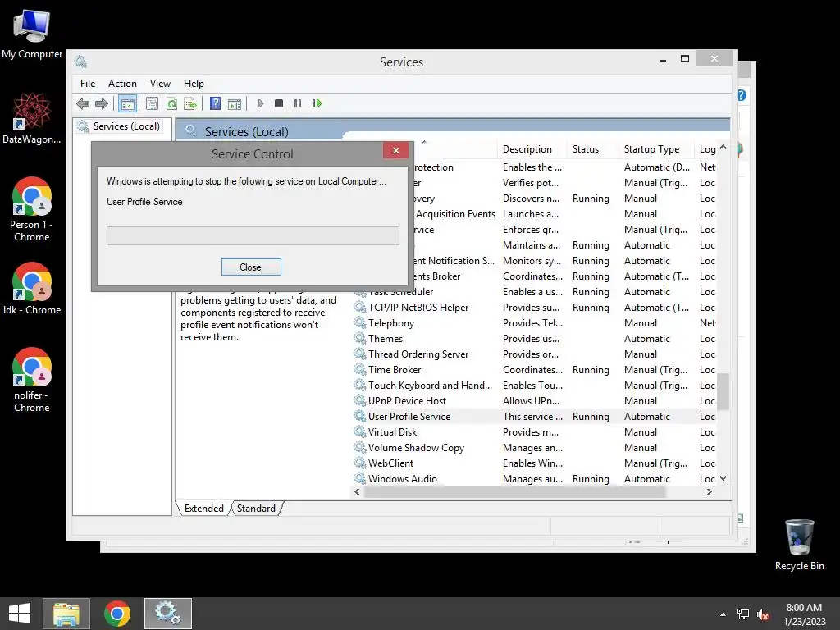The width and height of the screenshot is (840, 630).
Task: Select the WebClient service row
Action: pyautogui.click(x=535, y=463)
